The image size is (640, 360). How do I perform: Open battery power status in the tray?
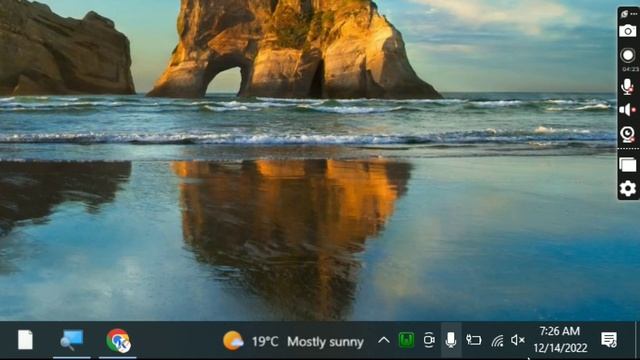pyautogui.click(x=473, y=340)
